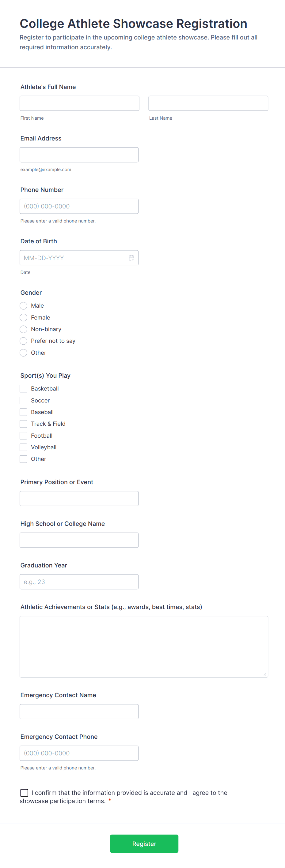The image size is (285, 868).
Task: Open the Date of Birth calendar icon
Action: pyautogui.click(x=131, y=258)
